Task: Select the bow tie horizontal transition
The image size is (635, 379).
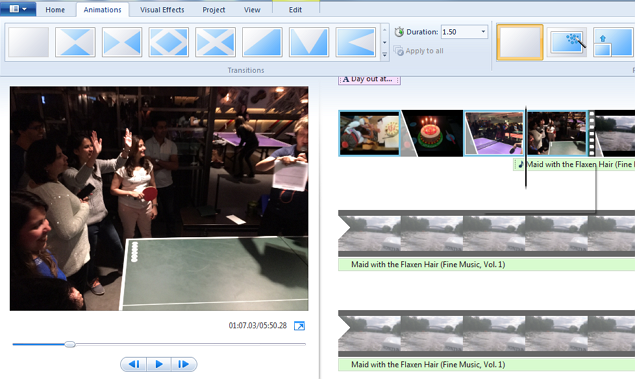Action: pos(122,42)
